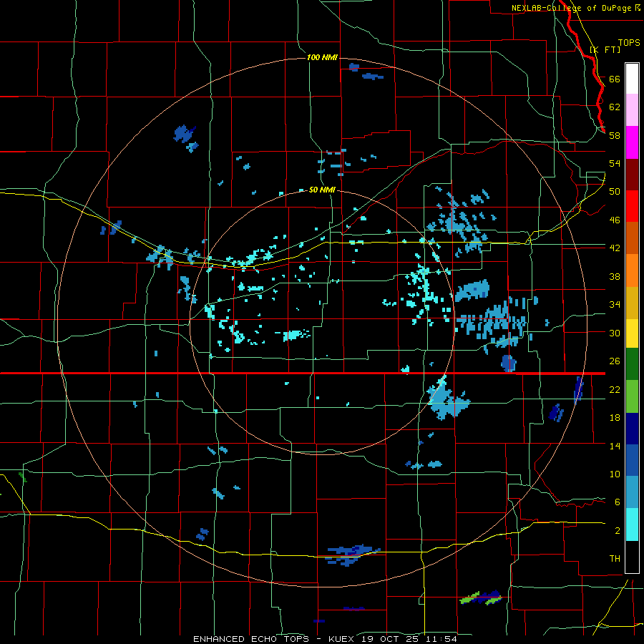Click the '46' scale value

point(615,220)
